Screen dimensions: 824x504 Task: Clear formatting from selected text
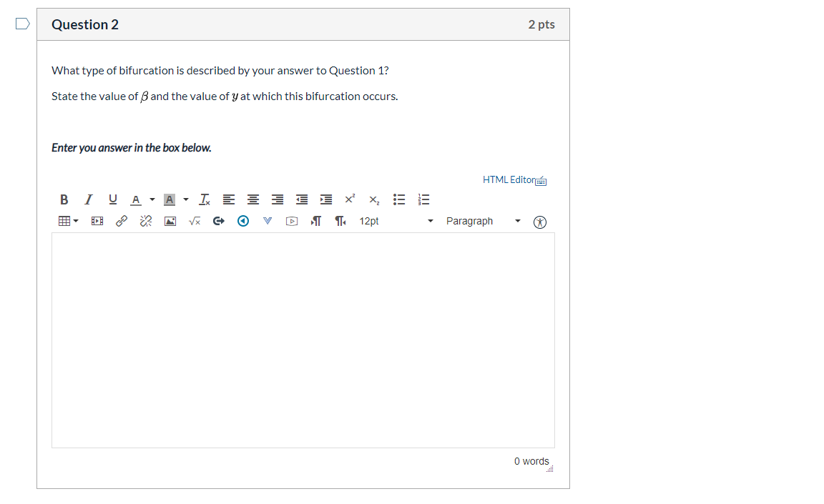coord(205,199)
